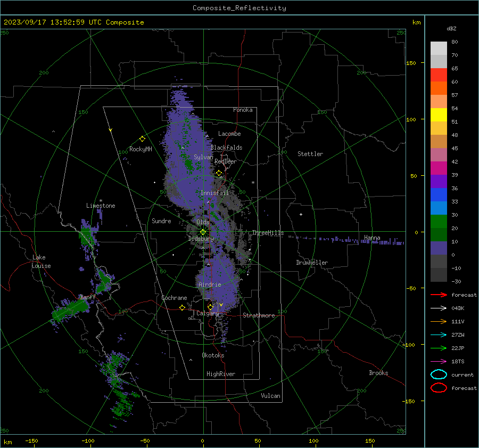
Task: Click the Limestone label
Action: point(101,206)
